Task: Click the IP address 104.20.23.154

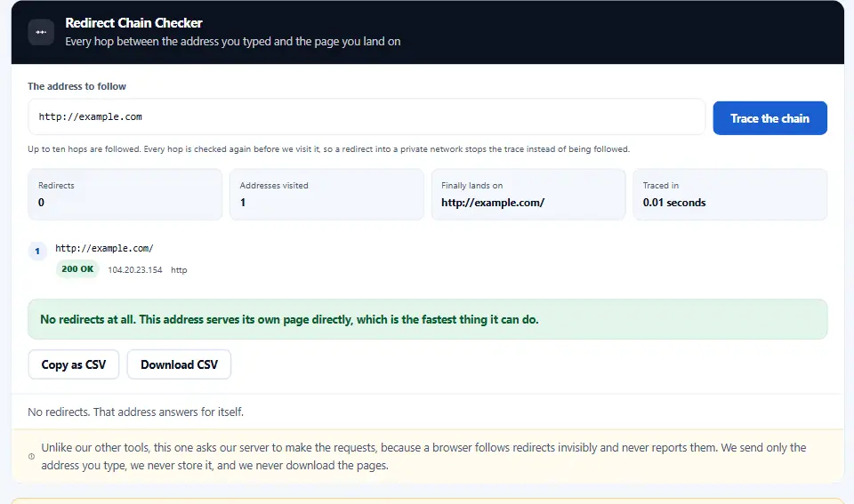Action: (135, 270)
